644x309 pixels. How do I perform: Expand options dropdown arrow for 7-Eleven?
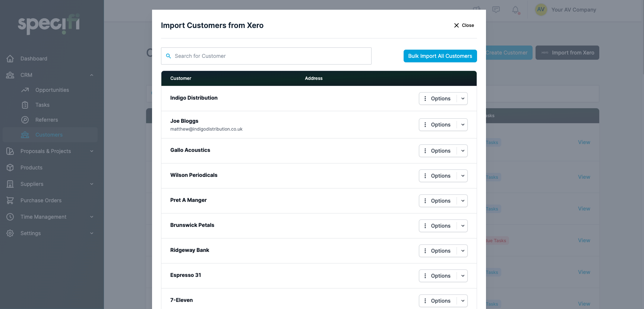point(463,301)
